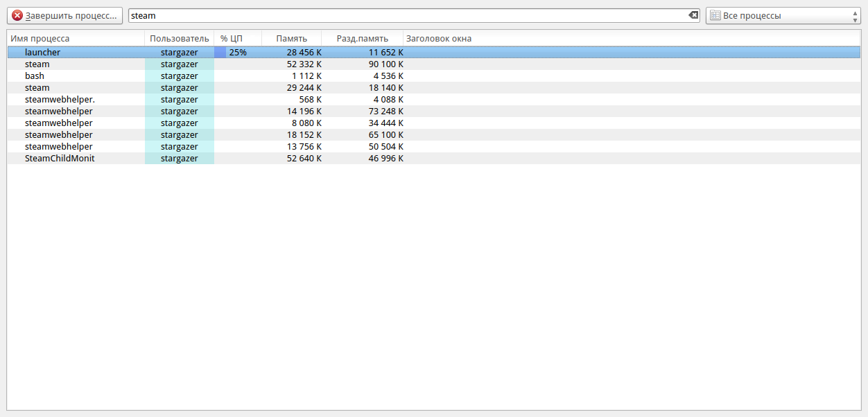Click the '25%' CPU value for launcher
The height and width of the screenshot is (417, 868).
tap(238, 52)
